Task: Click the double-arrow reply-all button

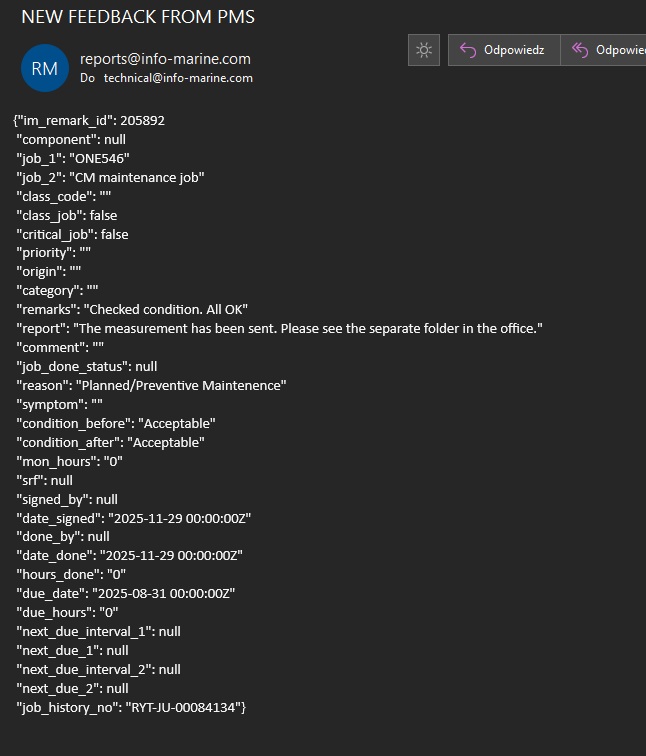Action: 604,50
